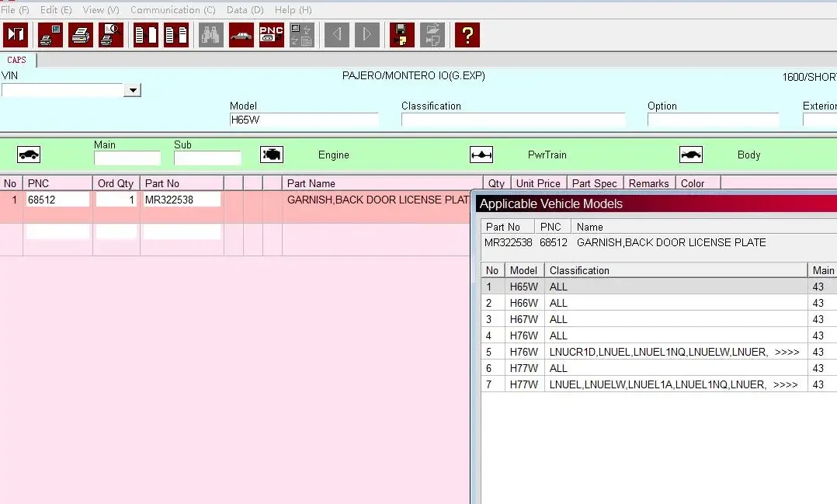This screenshot has height=504, width=837.
Task: Click the exit door toolbar icon
Action: coord(16,35)
